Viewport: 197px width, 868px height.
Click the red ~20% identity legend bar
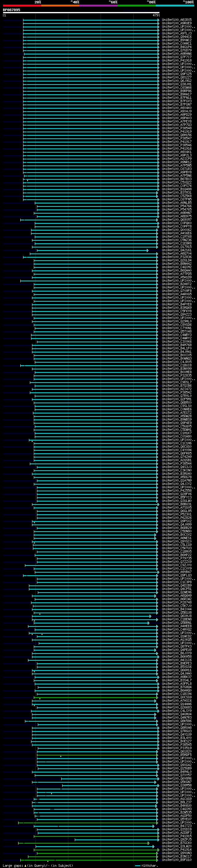point(22,6)
